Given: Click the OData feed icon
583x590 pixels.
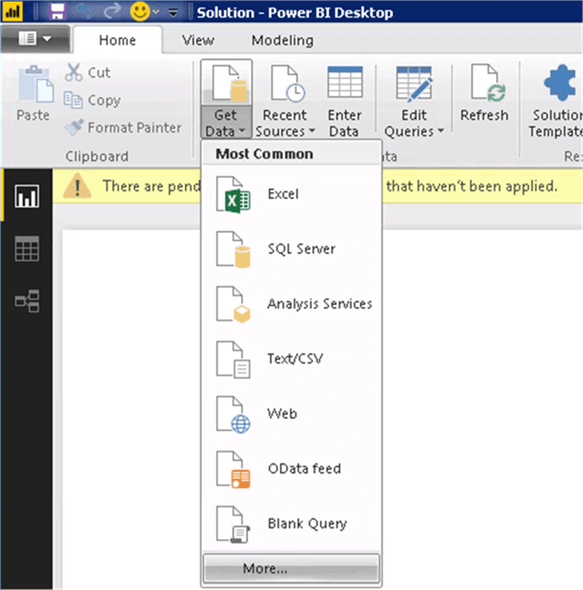Looking at the screenshot, I should click(233, 470).
